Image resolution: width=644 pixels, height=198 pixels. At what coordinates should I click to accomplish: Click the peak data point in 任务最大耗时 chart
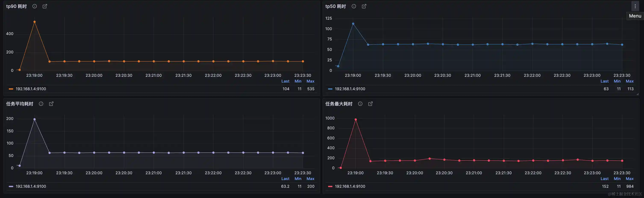pos(356,120)
